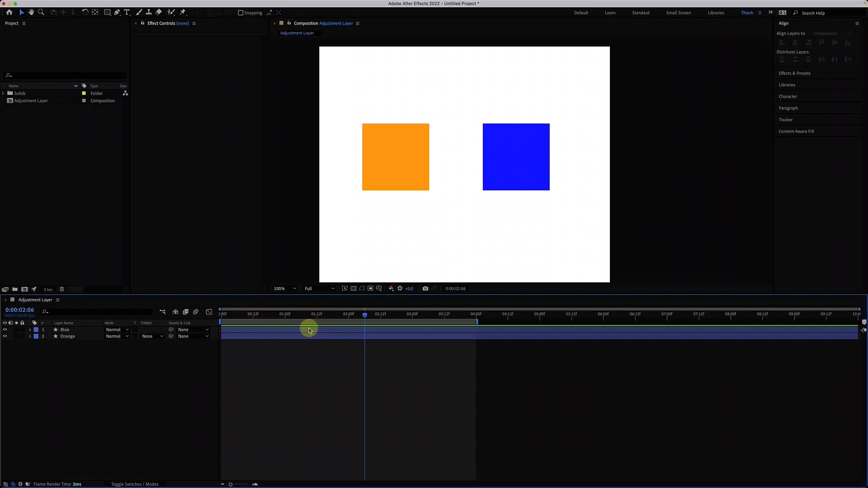Open the Effects & Presets panel

[x=794, y=73]
